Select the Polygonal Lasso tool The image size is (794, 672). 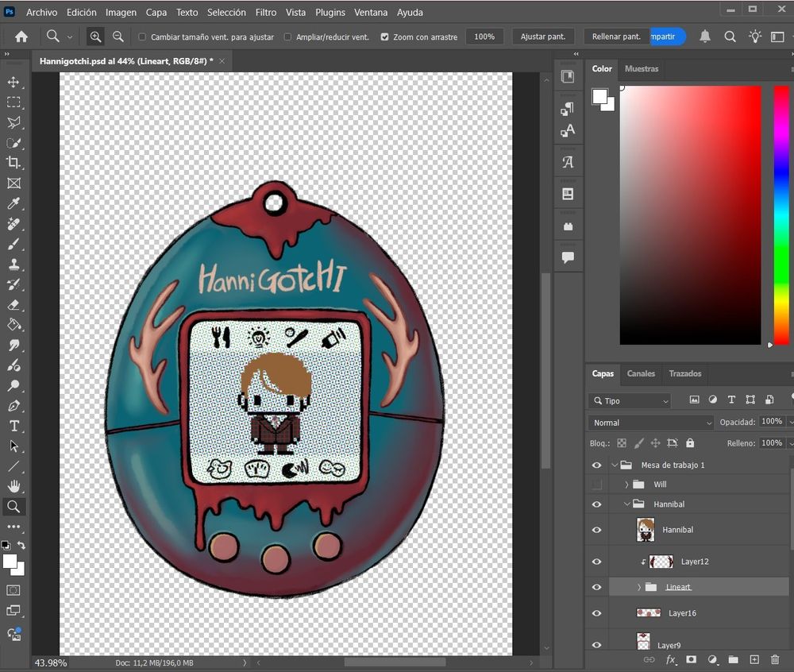pyautogui.click(x=13, y=122)
